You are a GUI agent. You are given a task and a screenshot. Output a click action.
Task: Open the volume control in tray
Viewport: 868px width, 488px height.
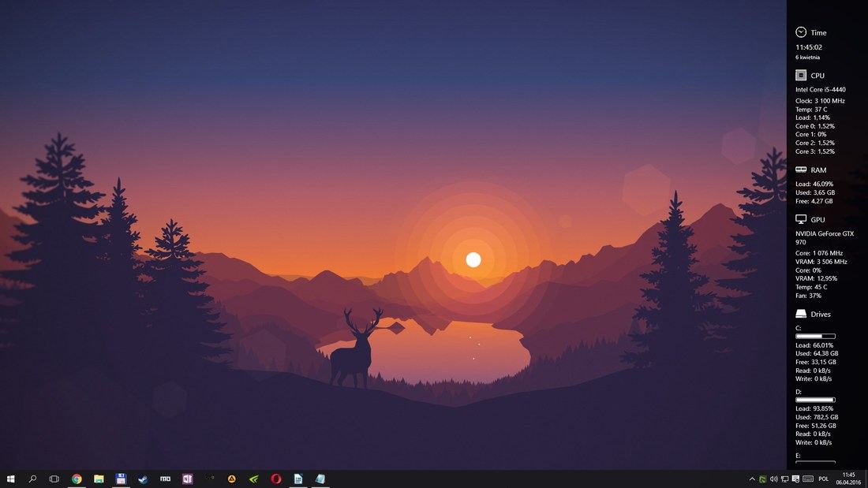click(x=774, y=479)
